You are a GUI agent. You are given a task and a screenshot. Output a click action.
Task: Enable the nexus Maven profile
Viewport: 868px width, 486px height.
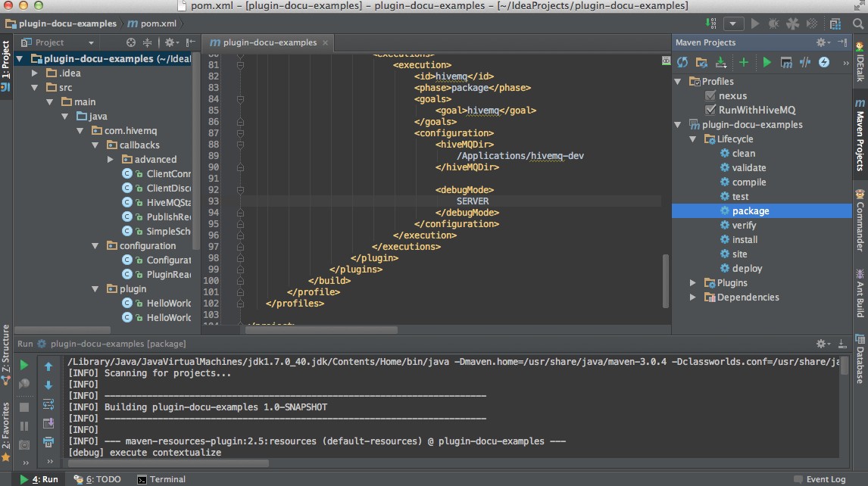tap(710, 95)
